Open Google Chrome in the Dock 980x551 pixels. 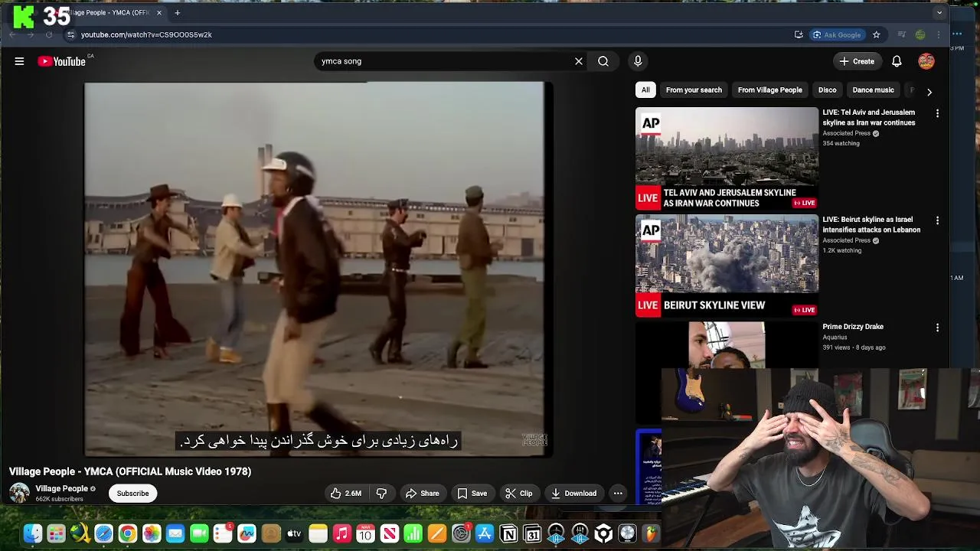[x=128, y=533]
